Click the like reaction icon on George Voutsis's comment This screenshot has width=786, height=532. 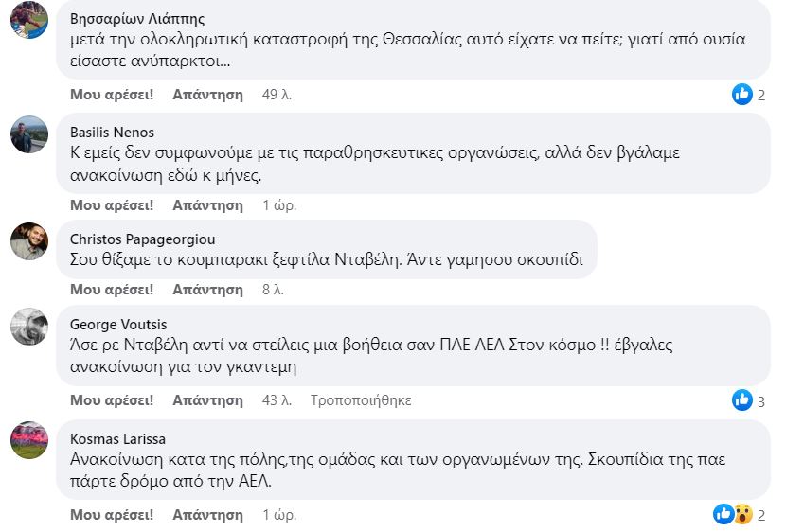tap(742, 400)
